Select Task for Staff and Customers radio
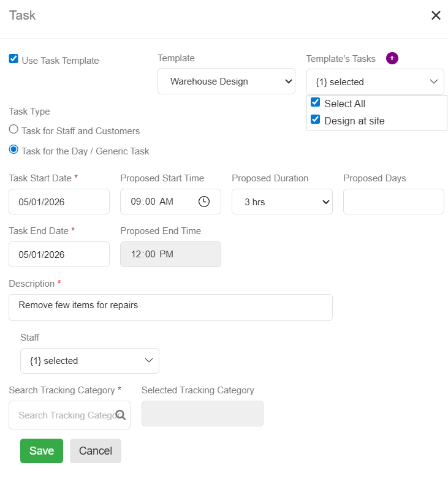The width and height of the screenshot is (448, 484). (x=13, y=130)
